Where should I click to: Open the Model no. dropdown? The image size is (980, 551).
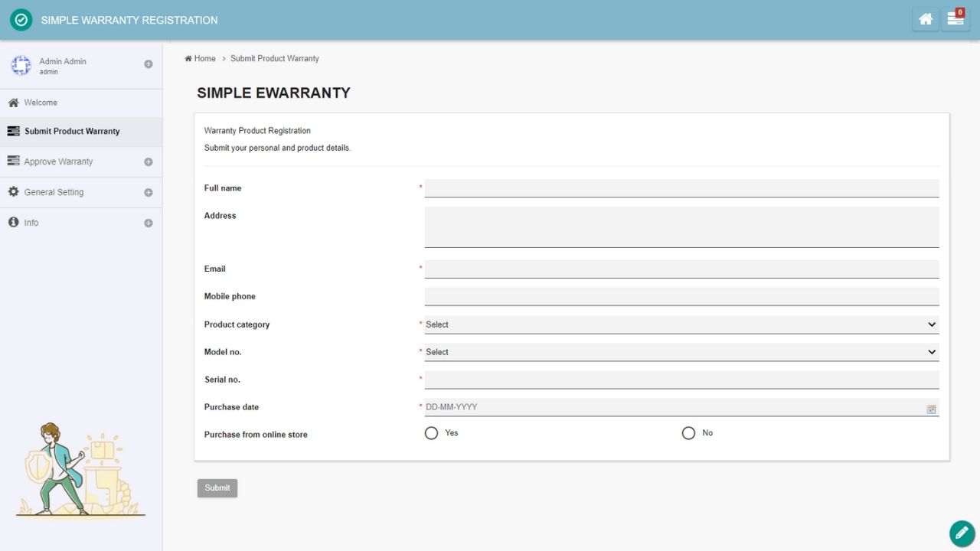681,352
